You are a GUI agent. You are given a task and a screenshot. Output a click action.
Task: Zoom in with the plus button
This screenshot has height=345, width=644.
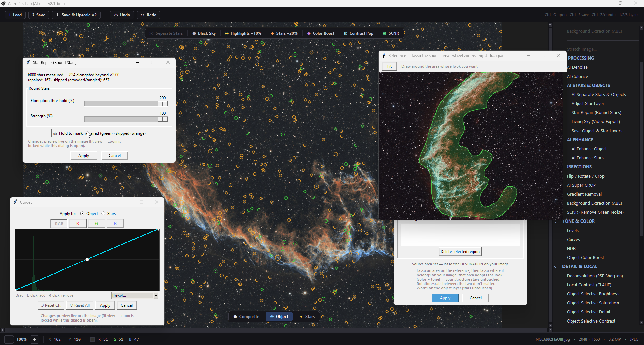pos(34,339)
